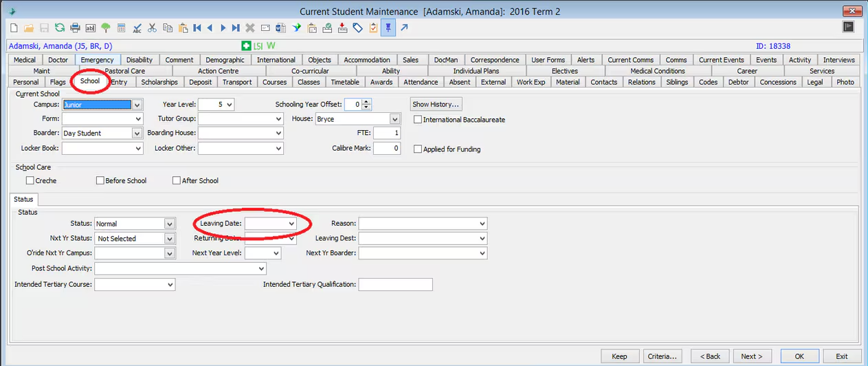The image size is (868, 366).
Task: Switch to the Attendance tab
Action: pyautogui.click(x=421, y=82)
